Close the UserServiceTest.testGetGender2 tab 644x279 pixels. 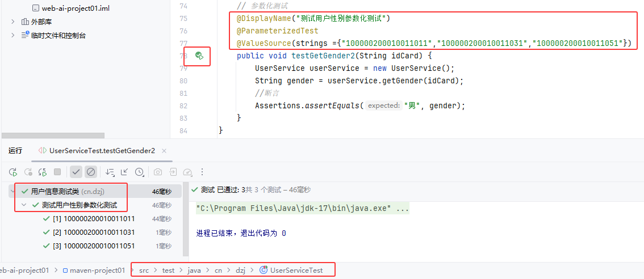pyautogui.click(x=164, y=151)
